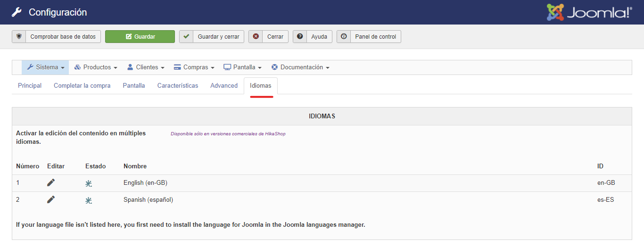Image resolution: width=644 pixels, height=248 pixels.
Task: Switch to the Completar la compra tab
Action: (x=82, y=86)
